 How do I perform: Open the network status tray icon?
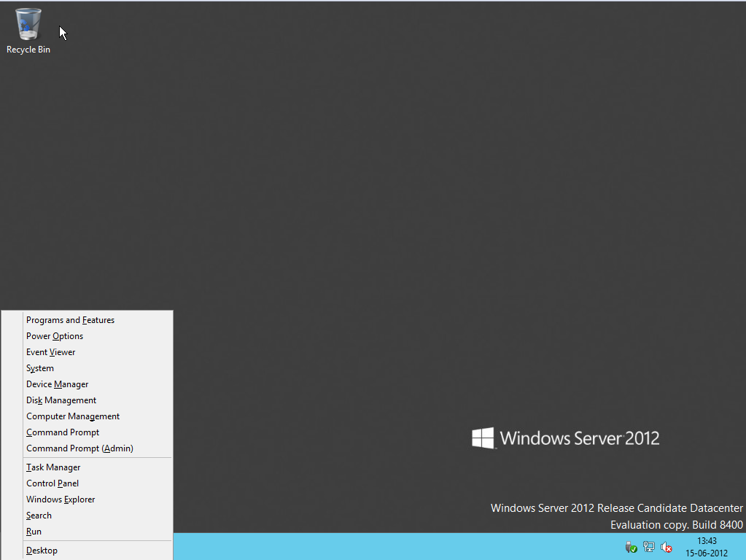click(649, 547)
